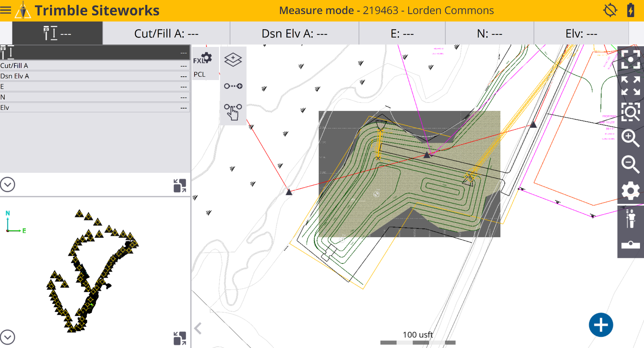Check the battery status icon

(x=631, y=10)
